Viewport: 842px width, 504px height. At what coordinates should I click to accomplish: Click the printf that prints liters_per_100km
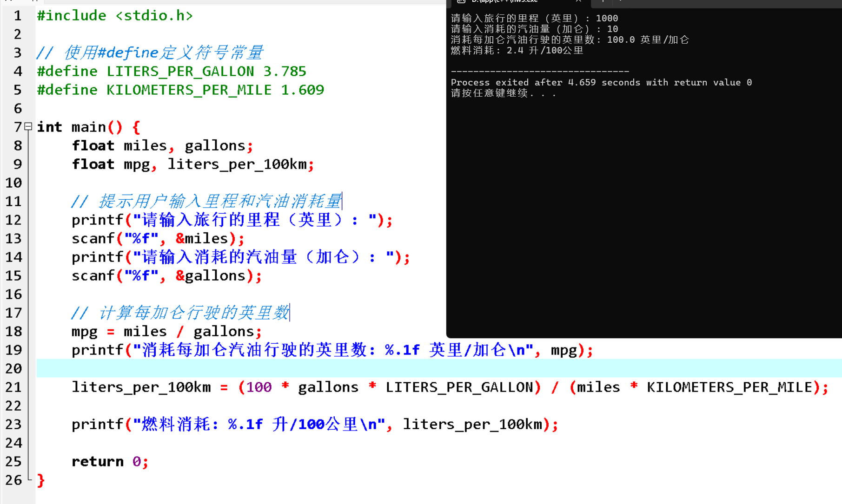(315, 424)
